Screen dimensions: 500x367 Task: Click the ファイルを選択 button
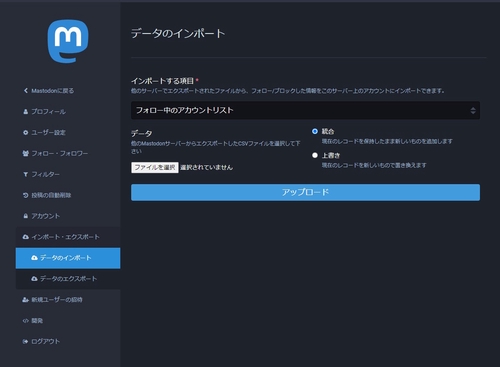pos(155,167)
